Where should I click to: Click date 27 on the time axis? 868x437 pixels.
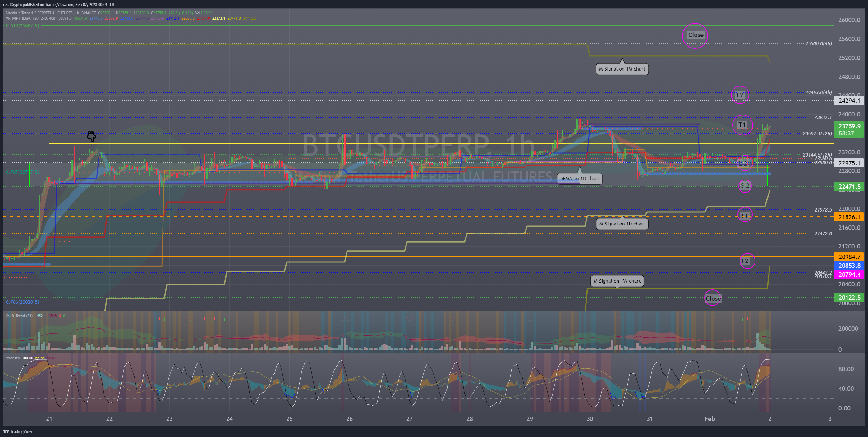coord(409,418)
